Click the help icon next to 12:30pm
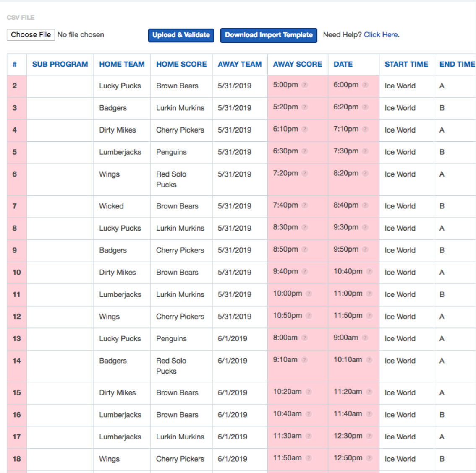This screenshot has width=476, height=473. pos(369,437)
